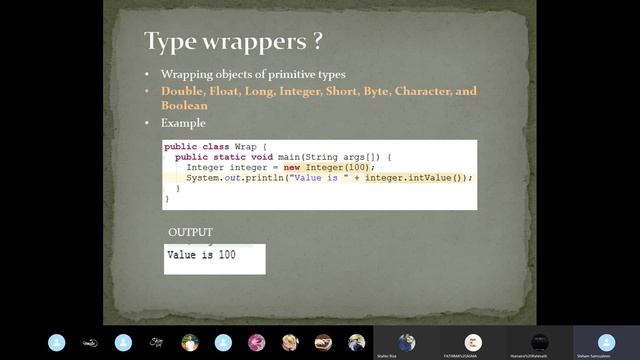Click the slide title 'Type wrappers ?'
640x360 pixels.
(233, 41)
